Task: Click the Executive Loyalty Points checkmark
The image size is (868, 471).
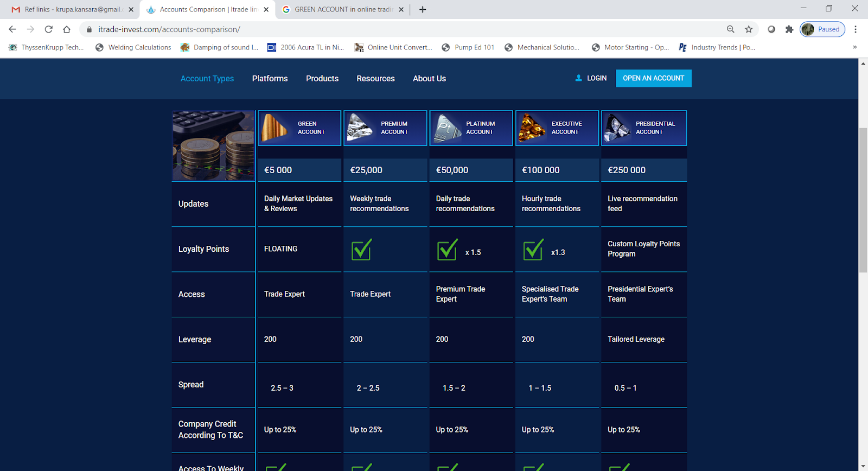Action: 533,249
